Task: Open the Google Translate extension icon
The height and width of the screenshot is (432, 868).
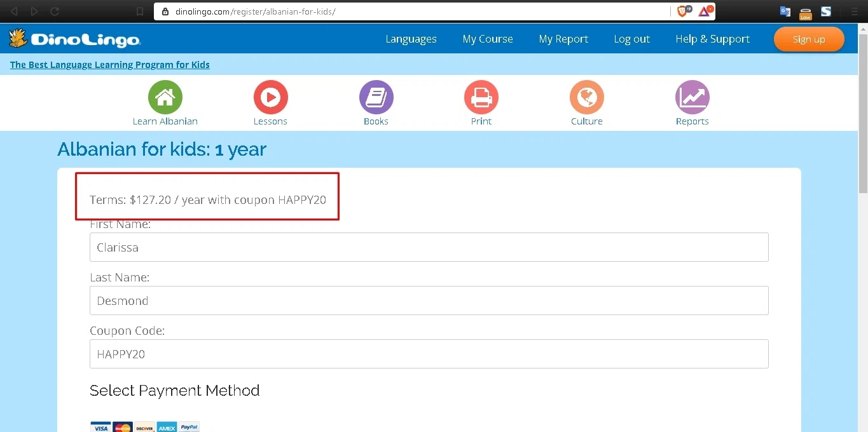Action: (785, 11)
